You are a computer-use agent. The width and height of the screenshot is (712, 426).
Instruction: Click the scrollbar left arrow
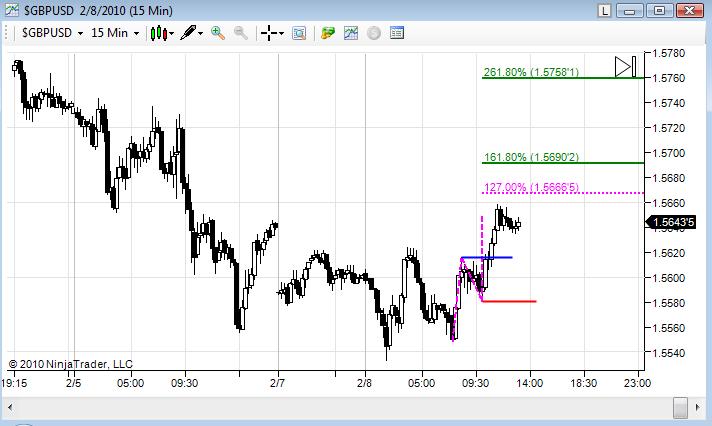[x=10, y=407]
